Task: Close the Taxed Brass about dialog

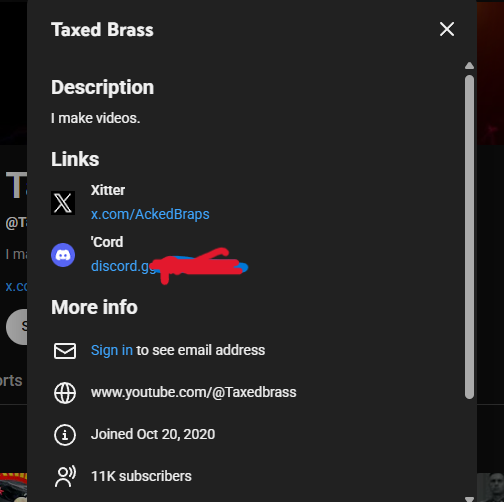Action: click(447, 29)
